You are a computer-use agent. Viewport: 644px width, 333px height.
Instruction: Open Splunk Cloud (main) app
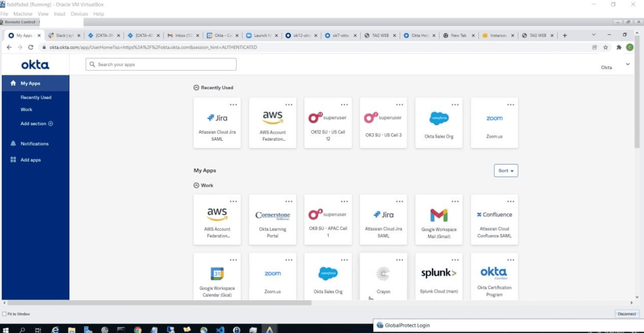click(x=439, y=276)
